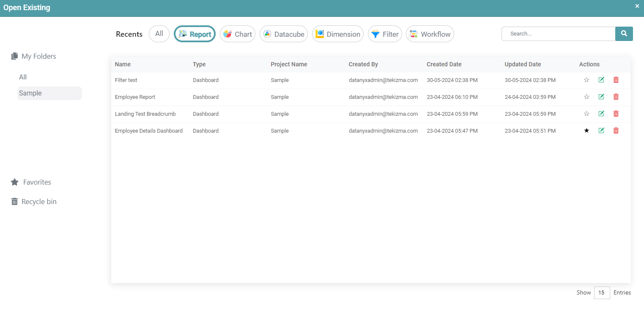The height and width of the screenshot is (319, 644).
Task: Show Dimension items only
Action: tap(337, 34)
